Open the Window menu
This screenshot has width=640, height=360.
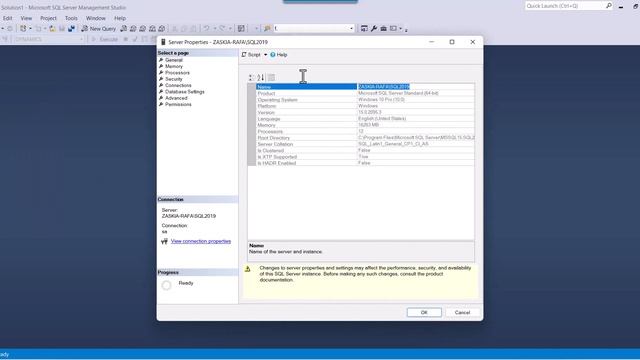[96, 18]
